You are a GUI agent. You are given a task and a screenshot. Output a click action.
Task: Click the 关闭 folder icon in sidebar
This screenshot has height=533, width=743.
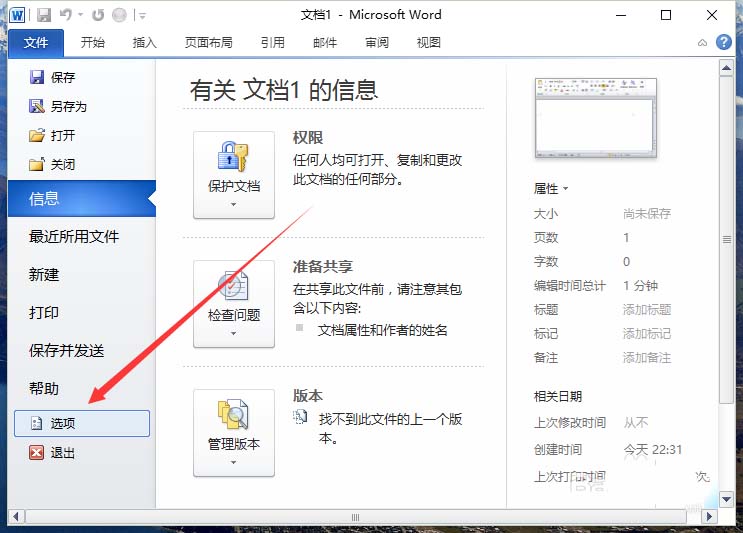(36, 164)
